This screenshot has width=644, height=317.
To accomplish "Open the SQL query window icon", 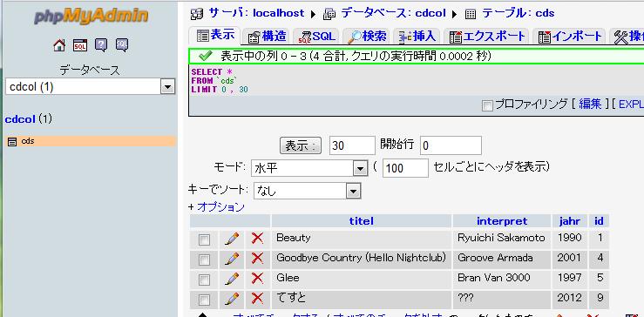I will (x=80, y=45).
